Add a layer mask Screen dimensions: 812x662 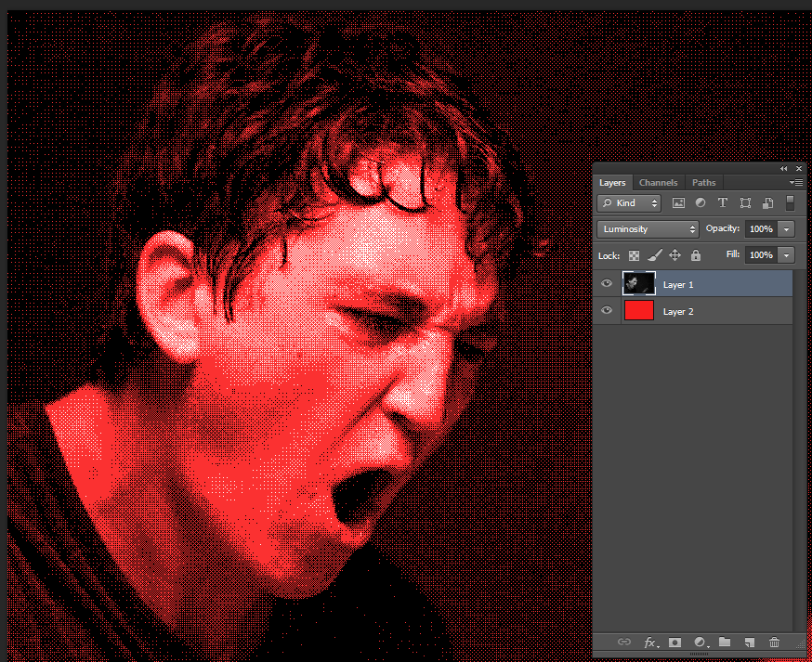tap(674, 643)
